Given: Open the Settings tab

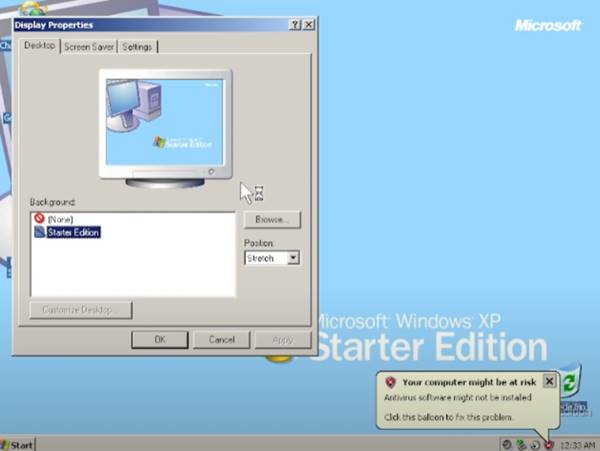Looking at the screenshot, I should click(x=137, y=47).
